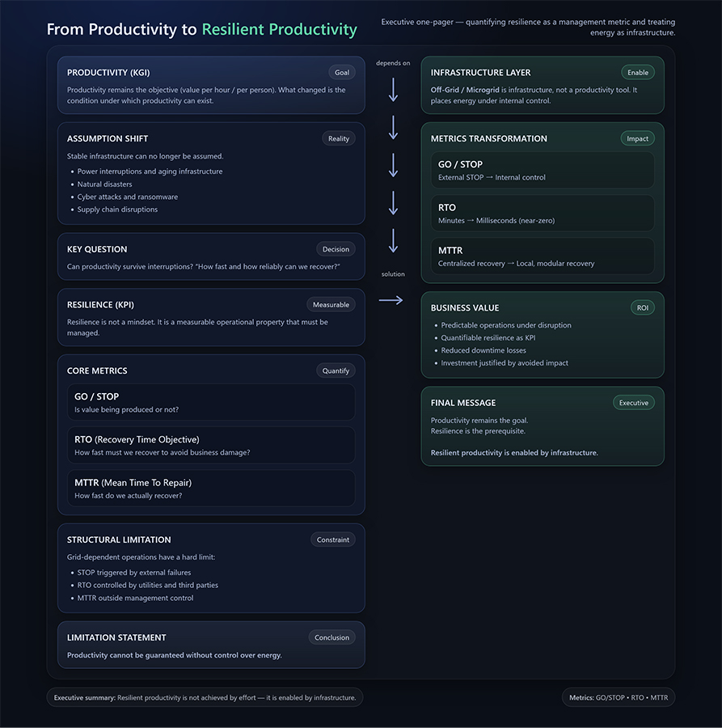This screenshot has width=722, height=728.
Task: Select the "Metrics: GO/STOP • RTO • MTTR" footer pill
Action: [x=618, y=697]
